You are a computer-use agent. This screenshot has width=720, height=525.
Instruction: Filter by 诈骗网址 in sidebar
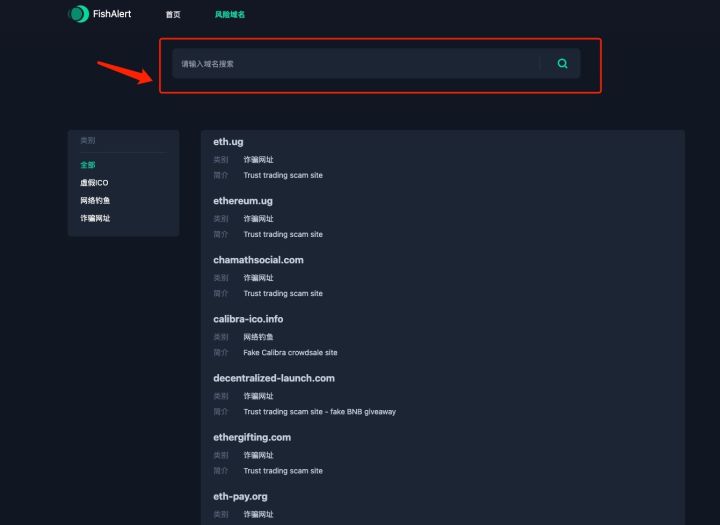95,218
